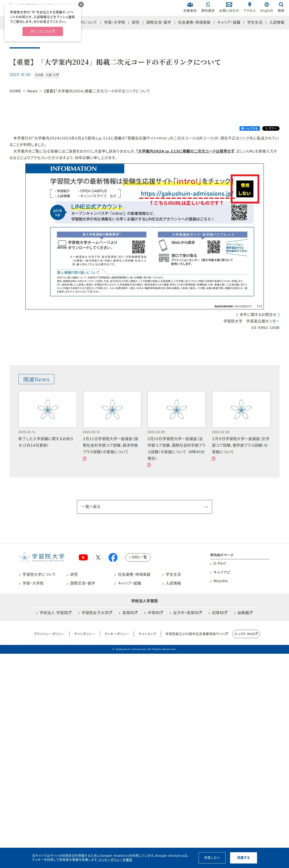Open thumbnail of 2025.02.09 related news
Image resolution: width=289 pixels, height=868 pixels.
(177, 409)
